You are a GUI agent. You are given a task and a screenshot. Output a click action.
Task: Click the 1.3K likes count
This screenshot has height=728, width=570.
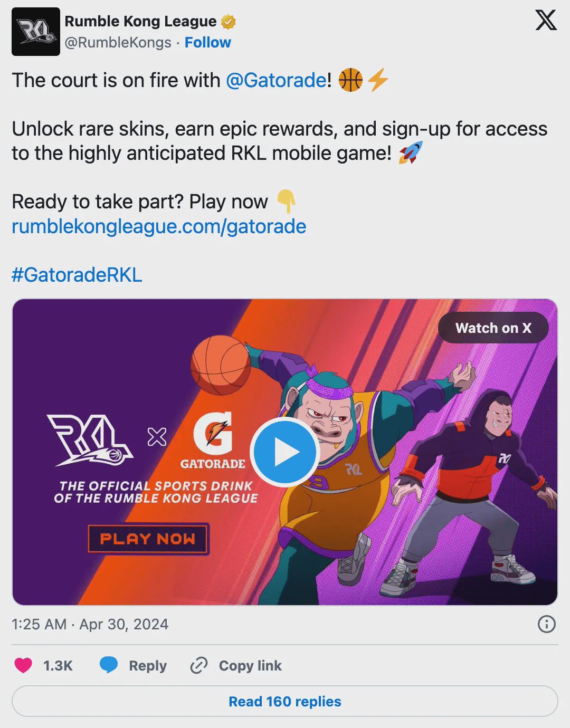(58, 666)
